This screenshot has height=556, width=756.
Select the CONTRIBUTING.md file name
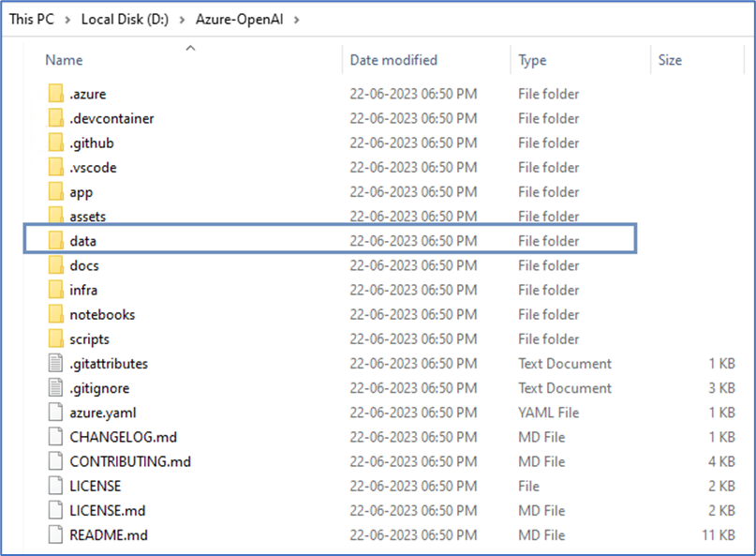coord(130,462)
